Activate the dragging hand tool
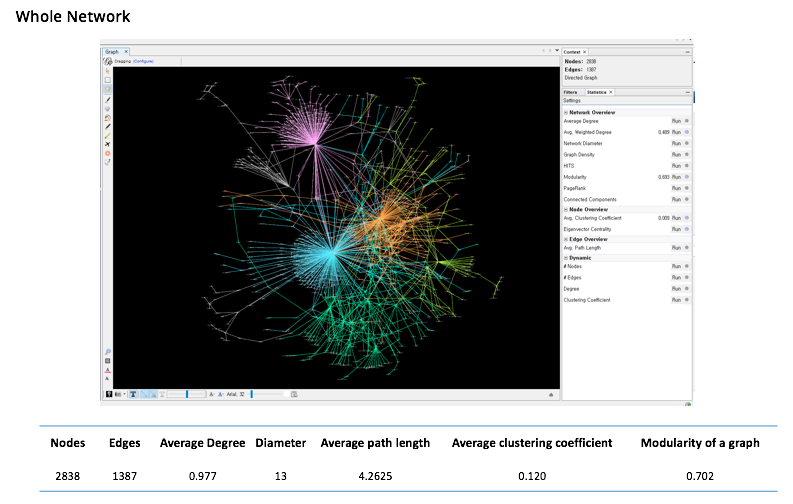 click(107, 91)
